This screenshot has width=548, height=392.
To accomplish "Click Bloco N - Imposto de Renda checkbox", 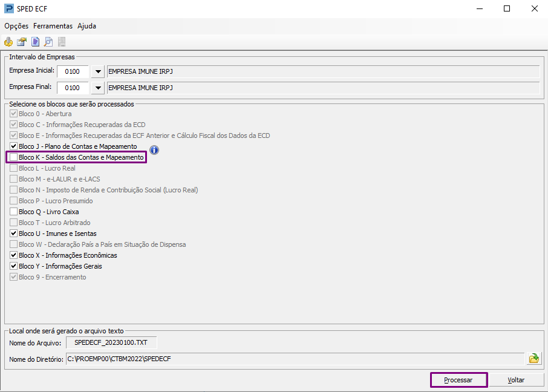I will click(x=14, y=190).
